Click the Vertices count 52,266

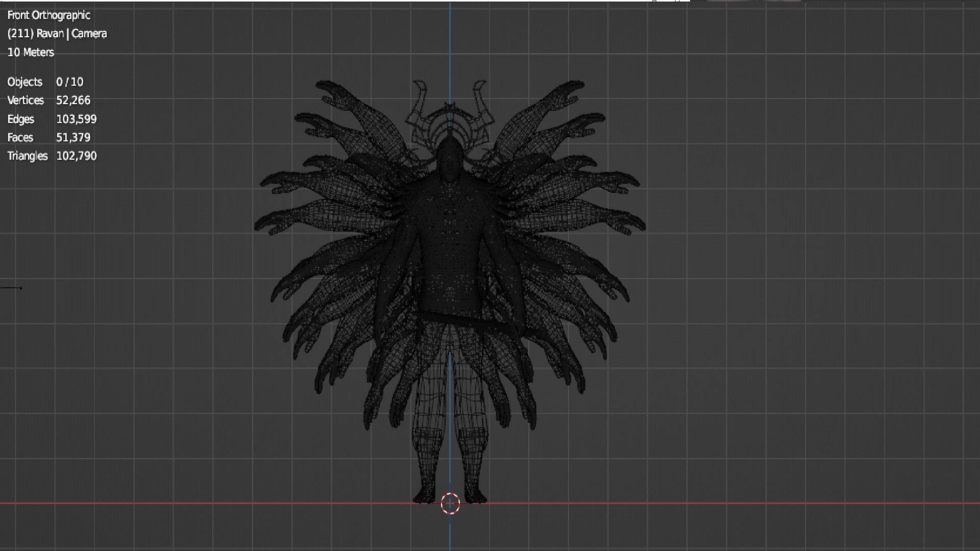[x=73, y=101]
